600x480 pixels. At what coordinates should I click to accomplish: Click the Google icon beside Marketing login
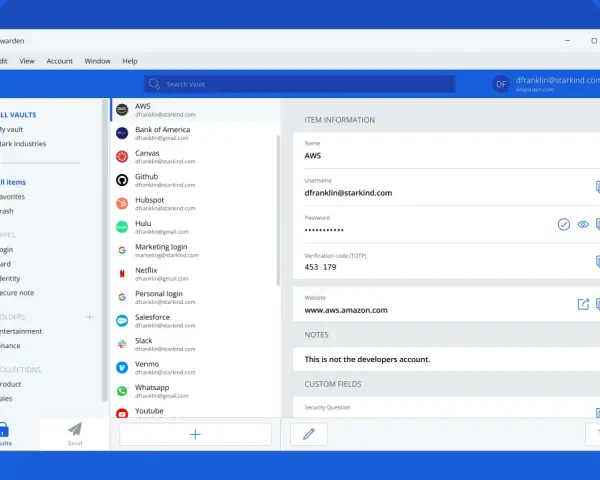tap(122, 250)
